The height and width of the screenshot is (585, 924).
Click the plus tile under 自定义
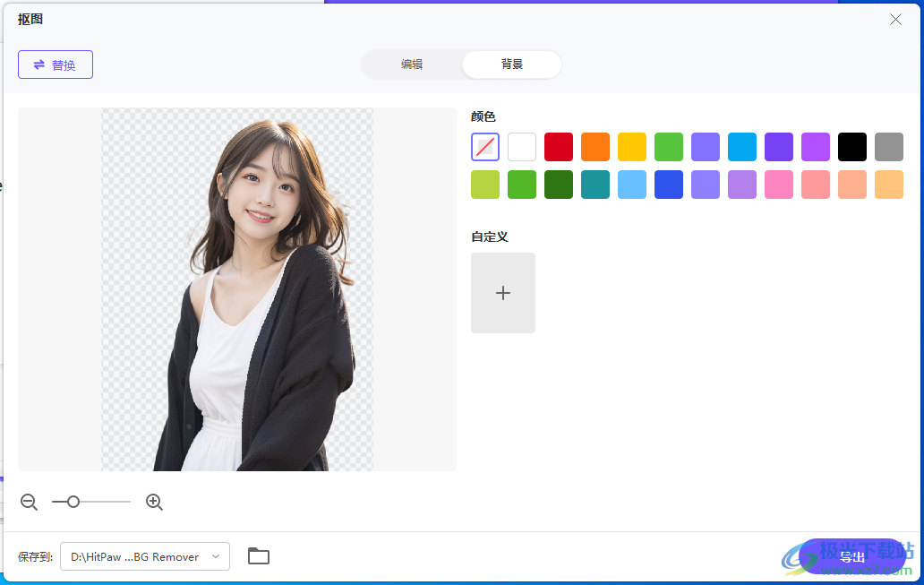click(x=502, y=292)
